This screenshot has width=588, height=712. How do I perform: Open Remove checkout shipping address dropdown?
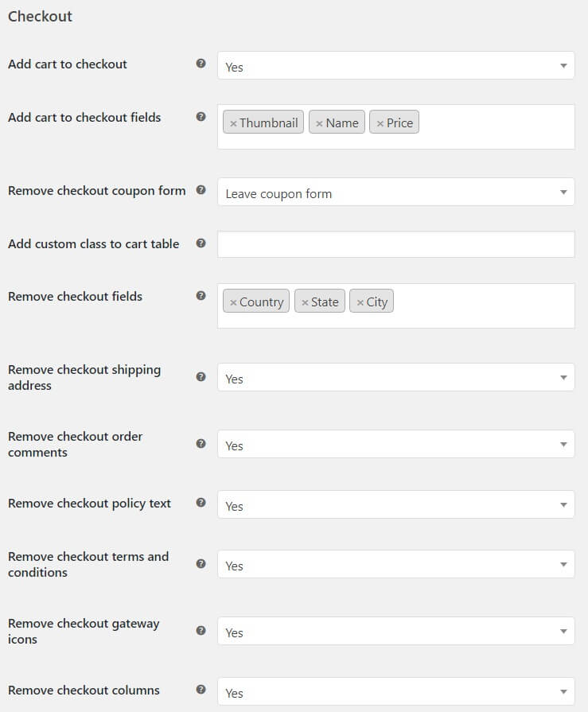[396, 377]
